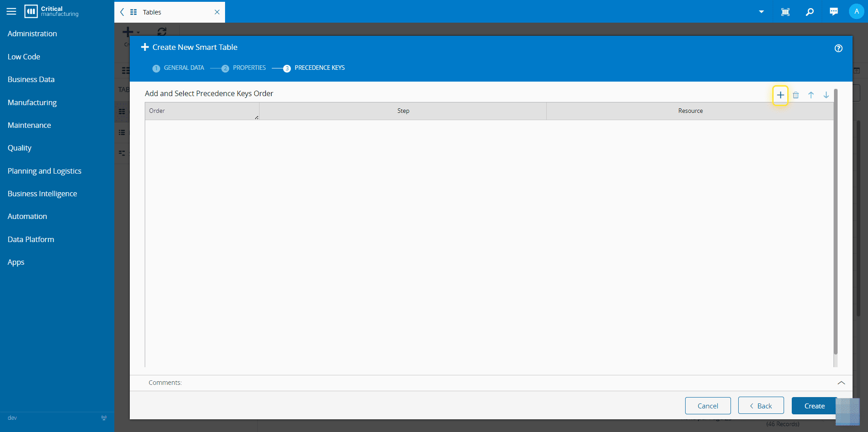Expand the top bar dropdown arrow
868x432 pixels.
pyautogui.click(x=761, y=12)
